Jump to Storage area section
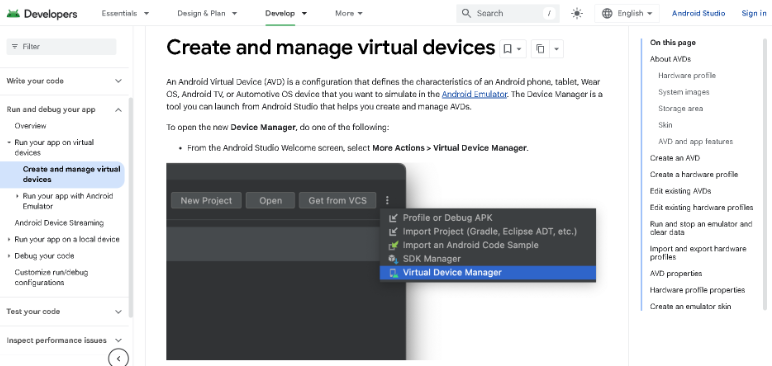This screenshot has height=366, width=772. click(x=680, y=108)
